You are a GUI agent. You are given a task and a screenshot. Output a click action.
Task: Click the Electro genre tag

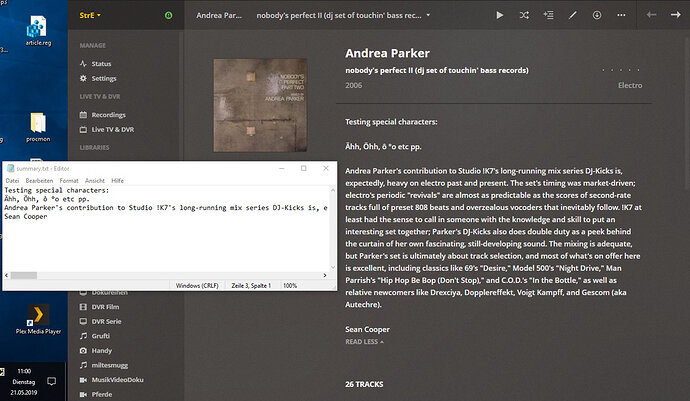[x=630, y=85]
